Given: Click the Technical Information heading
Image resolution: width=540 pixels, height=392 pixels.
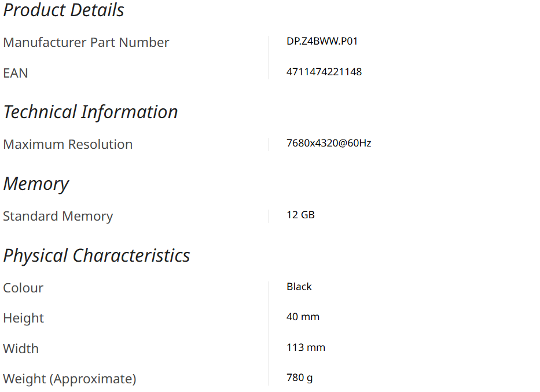Looking at the screenshot, I should click(x=90, y=112).
